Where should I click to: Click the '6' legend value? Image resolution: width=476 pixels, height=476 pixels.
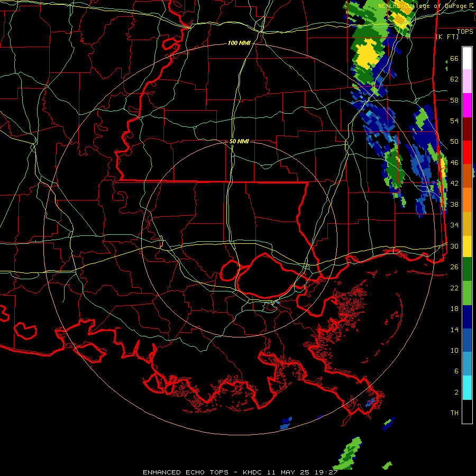[456, 371]
